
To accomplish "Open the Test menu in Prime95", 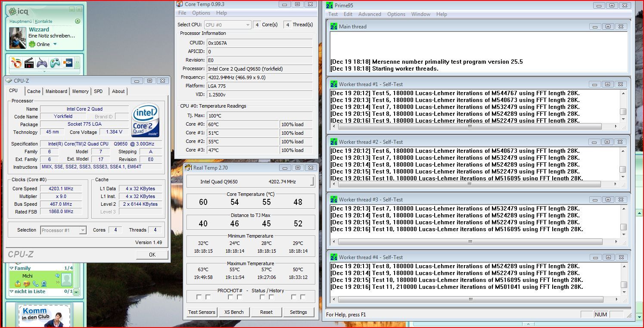I will pyautogui.click(x=333, y=14).
